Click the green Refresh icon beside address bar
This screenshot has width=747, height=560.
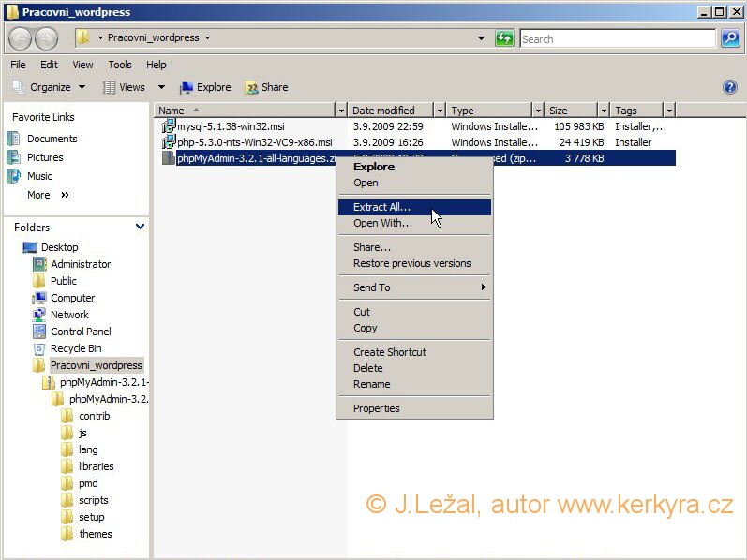(x=504, y=38)
